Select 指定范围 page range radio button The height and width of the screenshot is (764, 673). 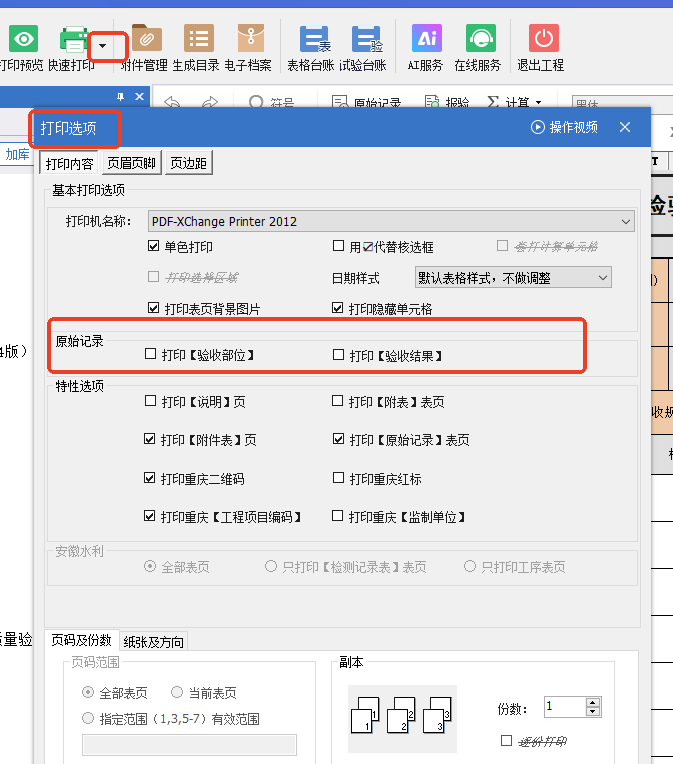(x=88, y=718)
